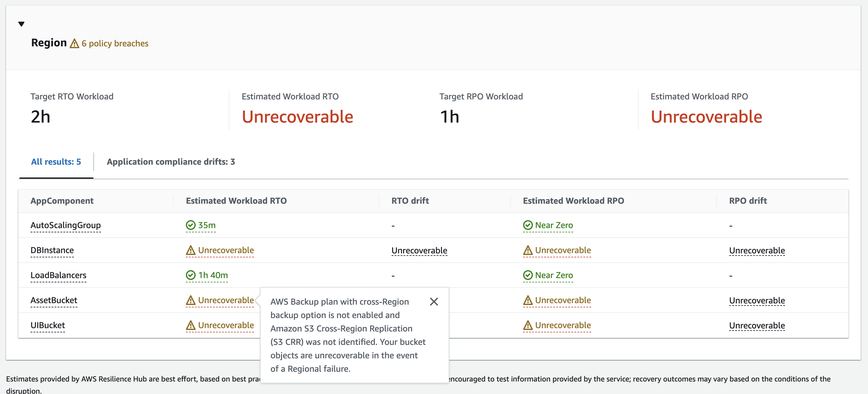Click AssetBucket RTO warning triangle icon
This screenshot has width=868, height=394.
click(190, 300)
